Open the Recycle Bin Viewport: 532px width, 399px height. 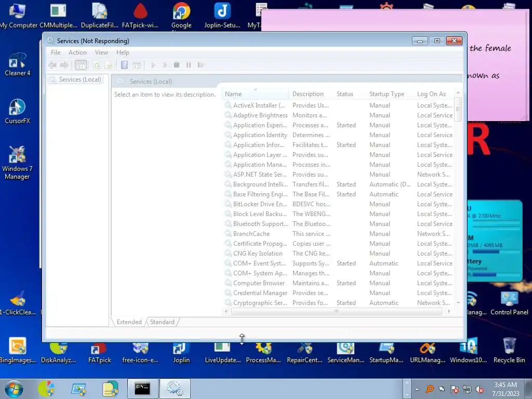tap(509, 351)
